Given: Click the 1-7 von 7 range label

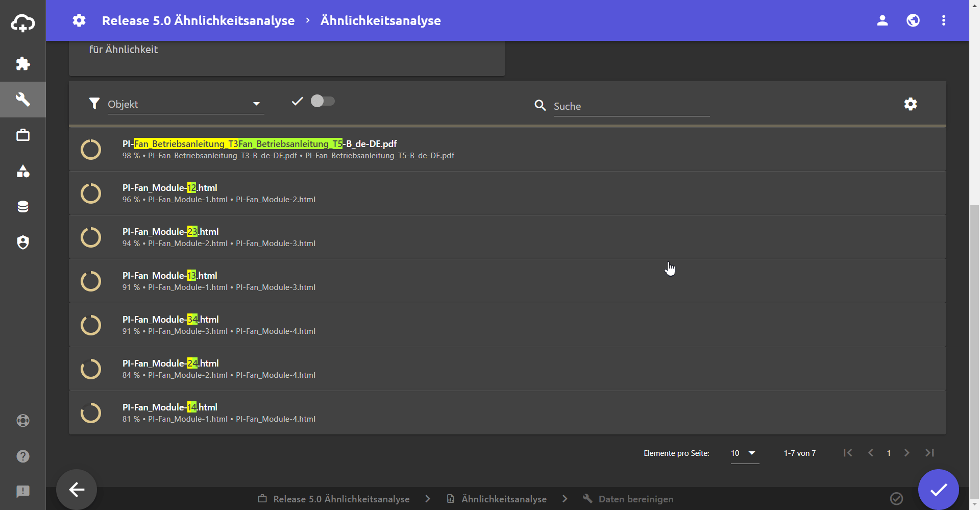Looking at the screenshot, I should point(800,453).
